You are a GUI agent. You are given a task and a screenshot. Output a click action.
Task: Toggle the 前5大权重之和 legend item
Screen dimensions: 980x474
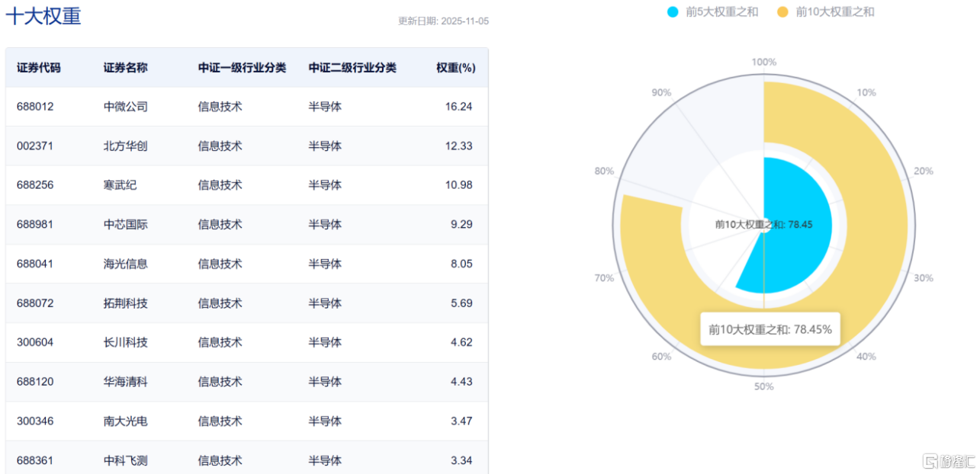pos(722,11)
